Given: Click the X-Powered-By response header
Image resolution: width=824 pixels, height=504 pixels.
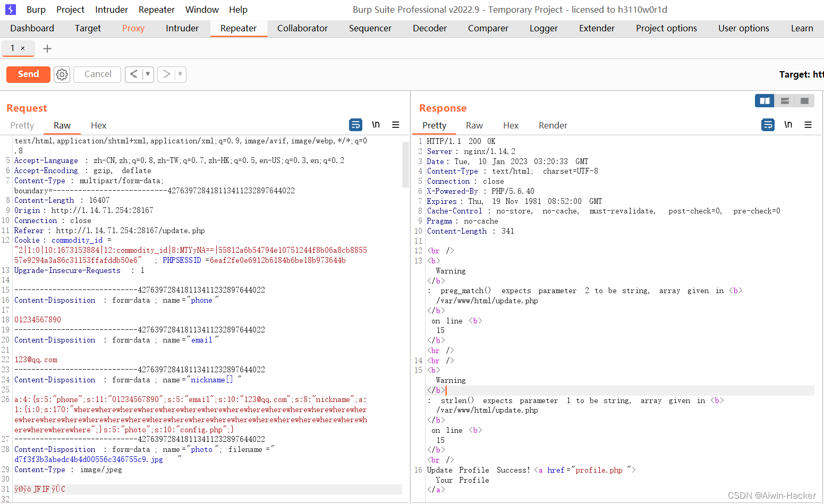Looking at the screenshot, I should pos(481,191).
